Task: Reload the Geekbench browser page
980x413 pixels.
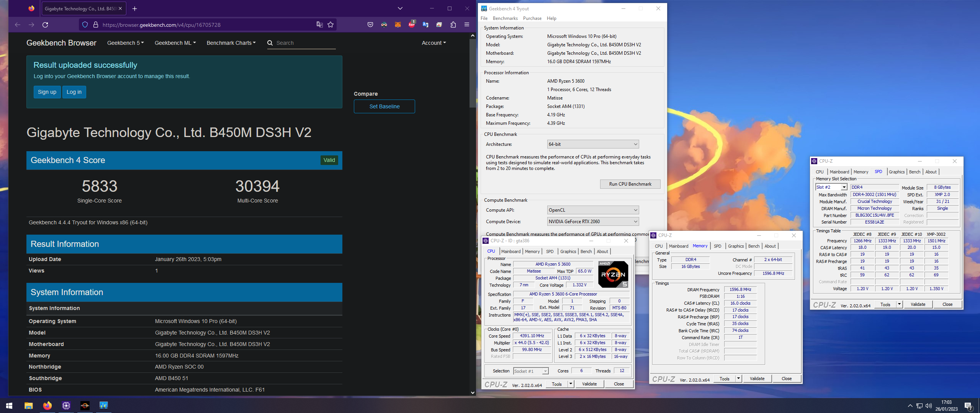Action: (45, 25)
